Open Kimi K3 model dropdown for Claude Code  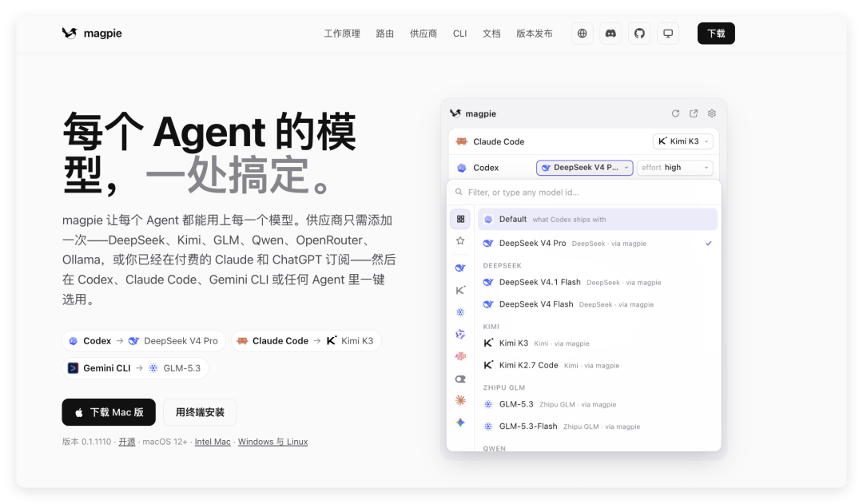click(683, 141)
